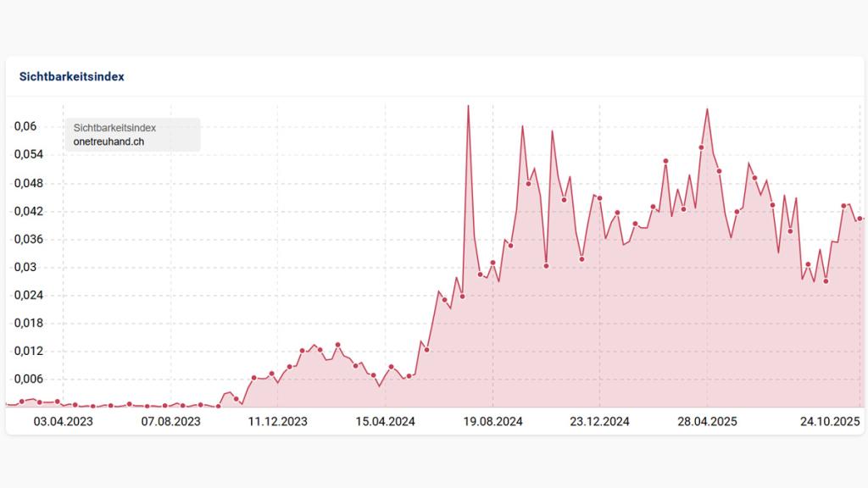
Task: Select the 24.10.2025 axis date
Action: coord(832,421)
